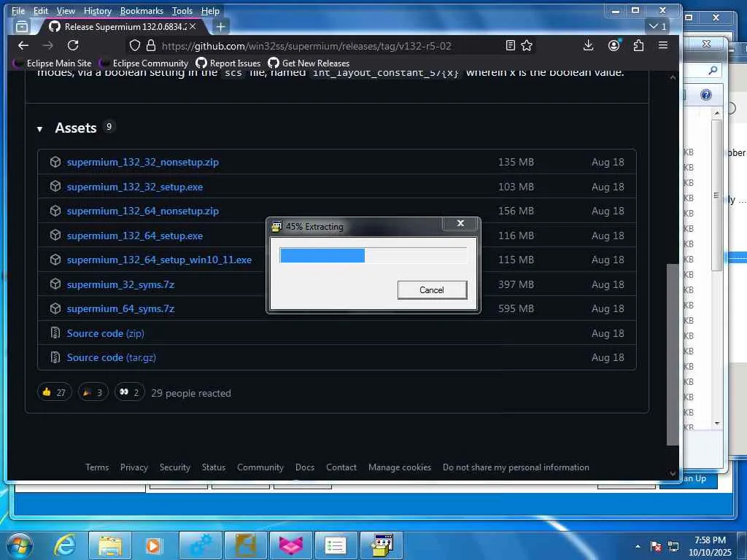The width and height of the screenshot is (747, 560).
Task: Open the hamburger application menu
Action: [x=662, y=46]
